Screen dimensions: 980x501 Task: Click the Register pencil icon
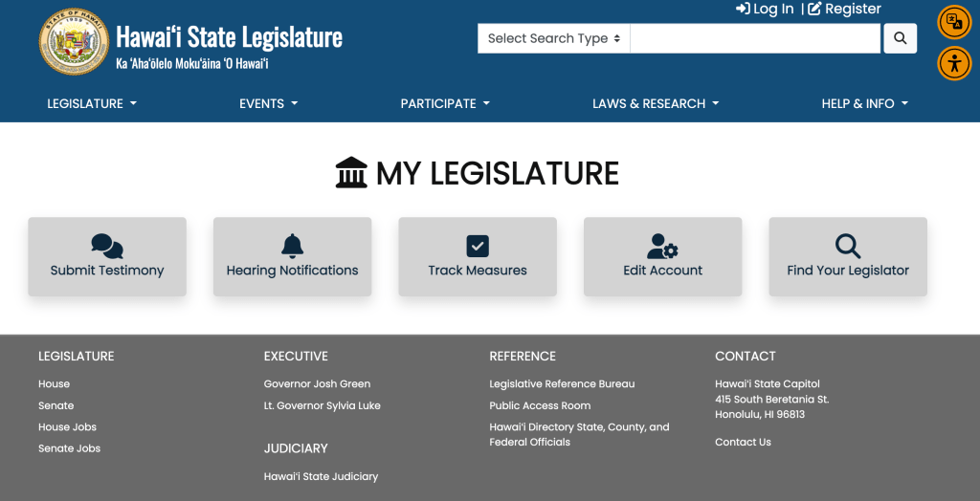click(814, 9)
